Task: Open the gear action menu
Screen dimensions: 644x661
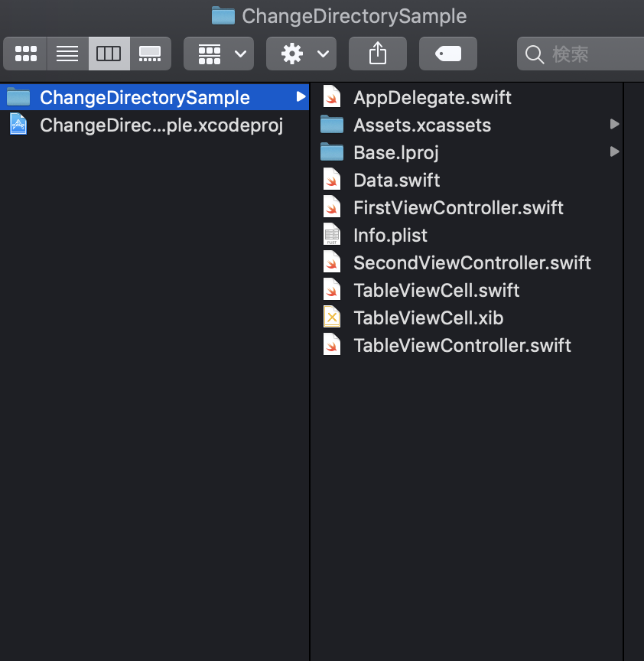Action: (301, 54)
